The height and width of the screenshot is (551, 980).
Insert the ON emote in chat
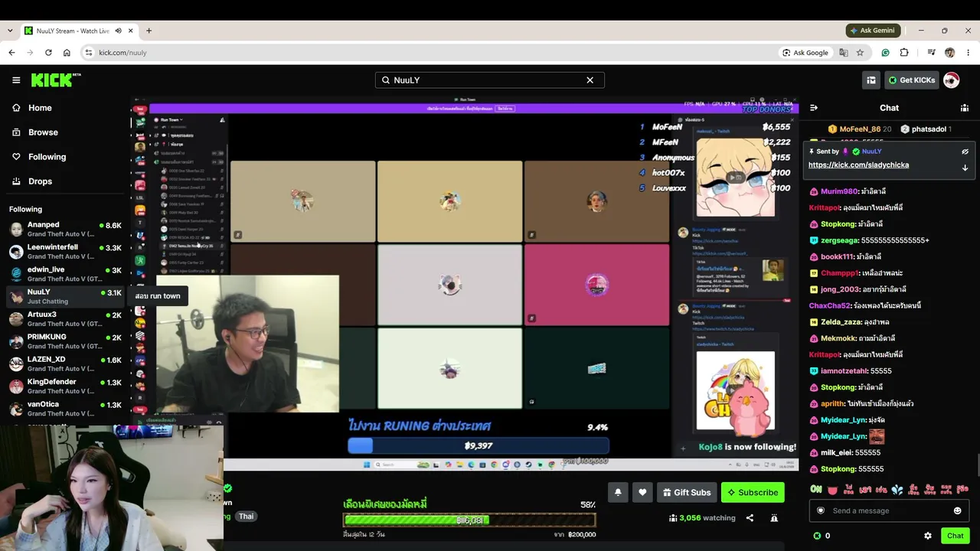click(x=816, y=489)
